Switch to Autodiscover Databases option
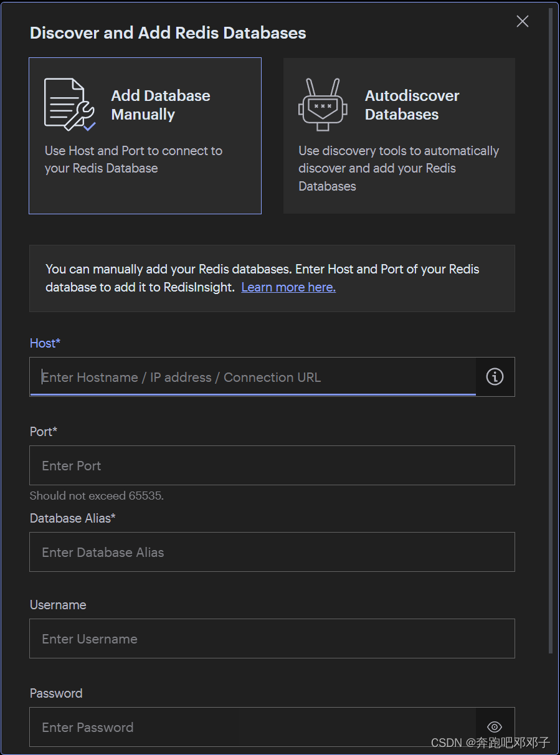 tap(399, 136)
